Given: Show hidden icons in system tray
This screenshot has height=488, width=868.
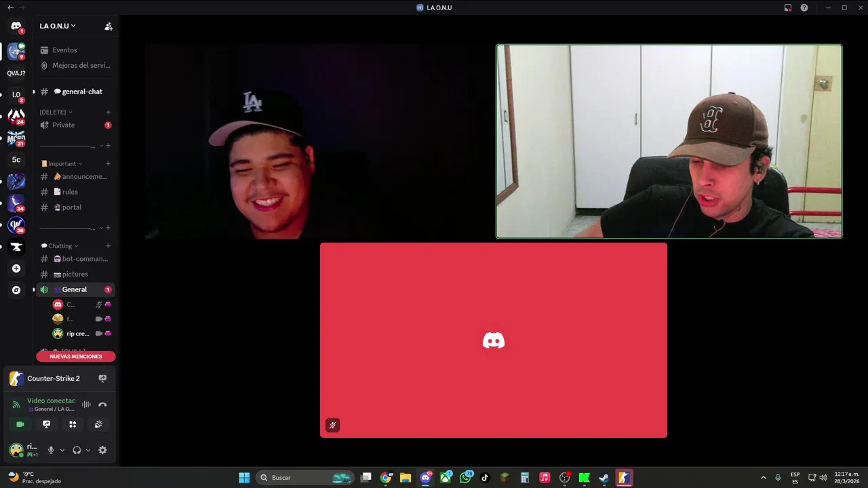Looking at the screenshot, I should (x=763, y=478).
